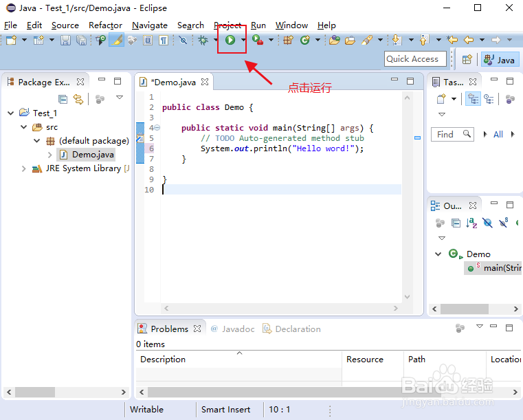Toggle Hide Static Members in Outline
The width and height of the screenshot is (523, 420).
coord(504,223)
